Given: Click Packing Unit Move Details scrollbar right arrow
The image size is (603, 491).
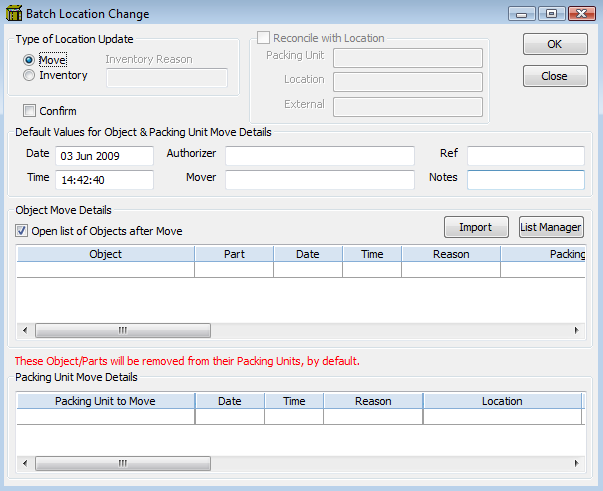Looking at the screenshot, I should point(576,463).
